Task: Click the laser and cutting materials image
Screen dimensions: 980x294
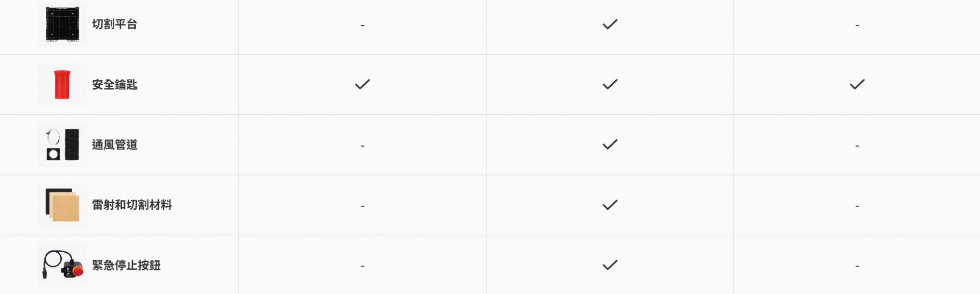Action: (x=62, y=205)
